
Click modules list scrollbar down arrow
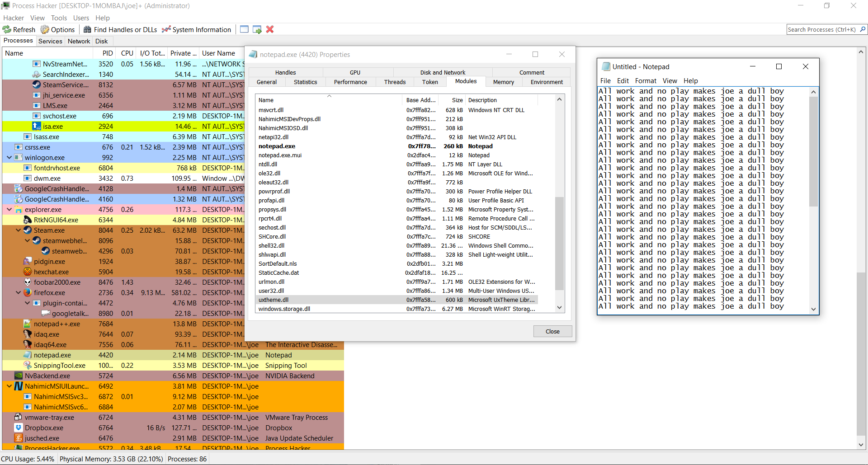(x=559, y=307)
